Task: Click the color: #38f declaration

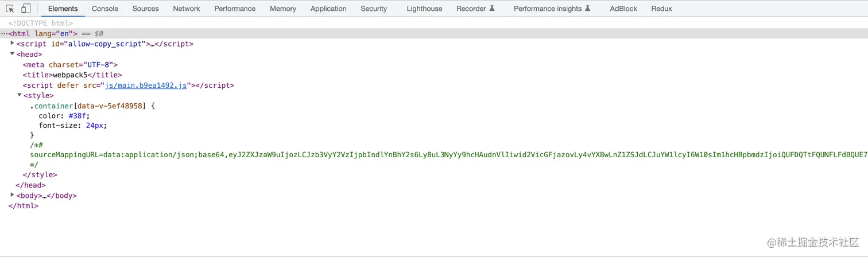Action: (64, 116)
